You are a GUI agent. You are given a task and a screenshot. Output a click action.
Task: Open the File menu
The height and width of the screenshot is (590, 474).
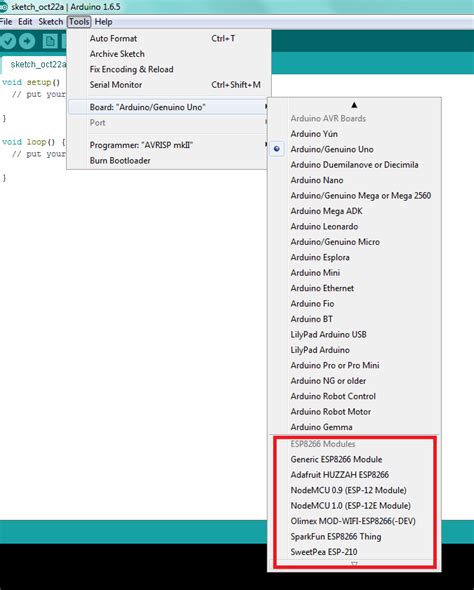pos(6,21)
